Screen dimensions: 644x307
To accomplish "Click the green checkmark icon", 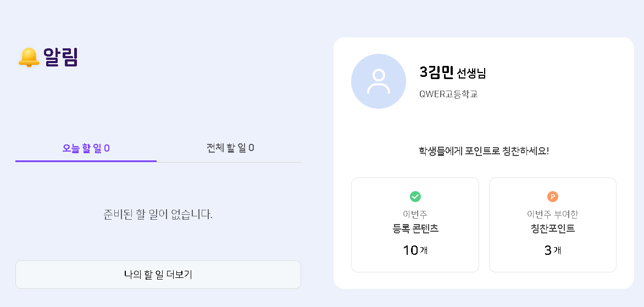I will tap(415, 197).
